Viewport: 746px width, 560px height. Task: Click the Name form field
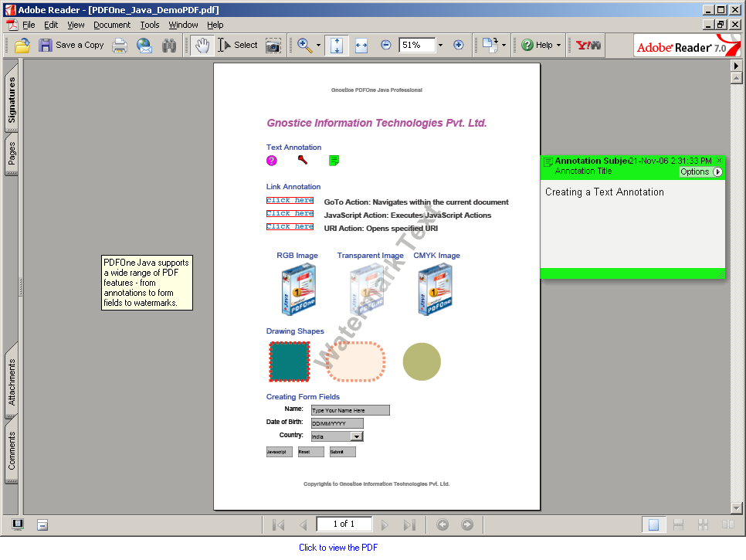coord(350,410)
